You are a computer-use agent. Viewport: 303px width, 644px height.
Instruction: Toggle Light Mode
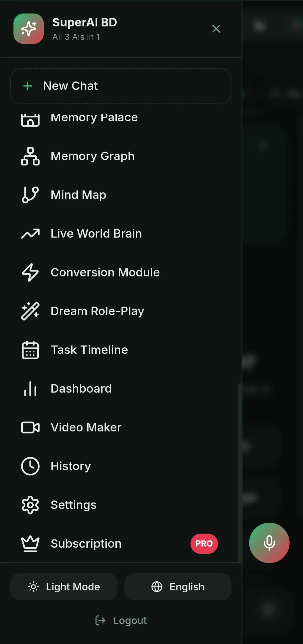[64, 587]
